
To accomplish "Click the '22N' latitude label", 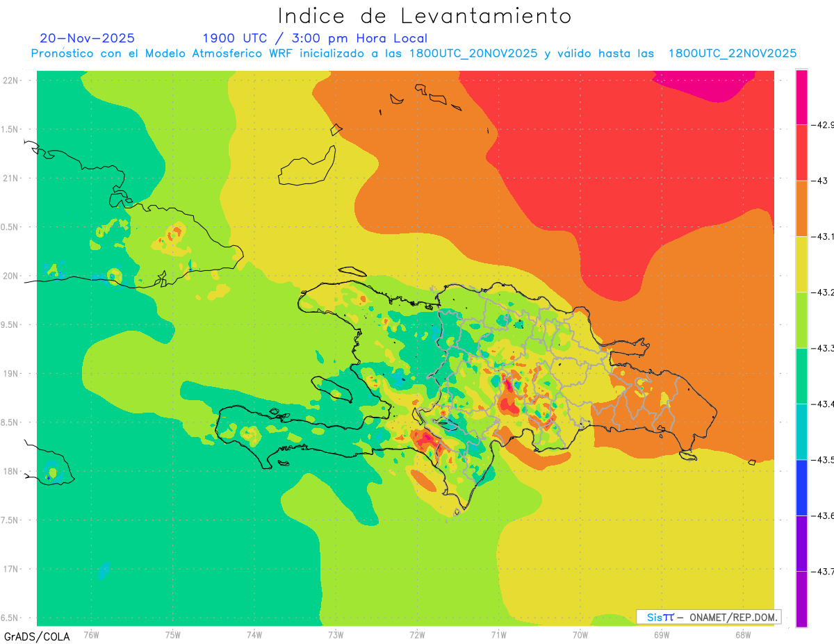I will point(10,80).
